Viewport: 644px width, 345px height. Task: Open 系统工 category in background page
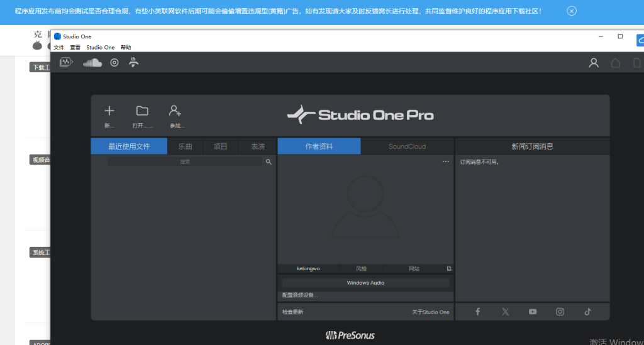40,252
